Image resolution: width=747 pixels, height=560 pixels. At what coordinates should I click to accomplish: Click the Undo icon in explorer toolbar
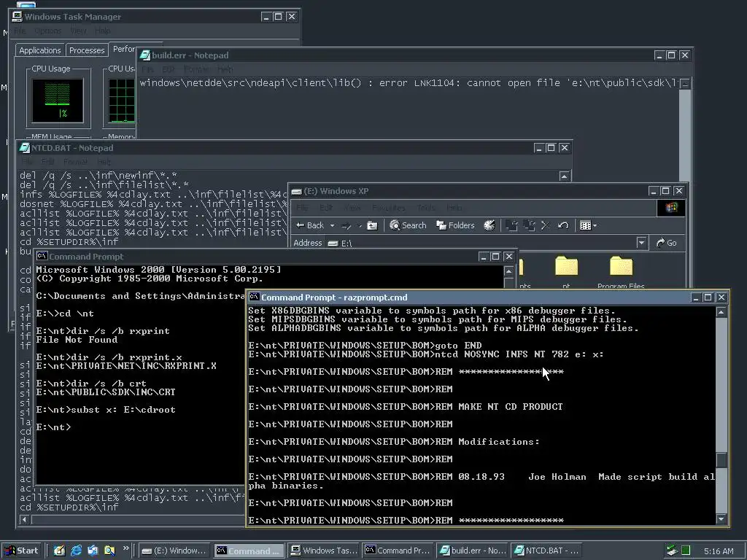click(x=563, y=225)
